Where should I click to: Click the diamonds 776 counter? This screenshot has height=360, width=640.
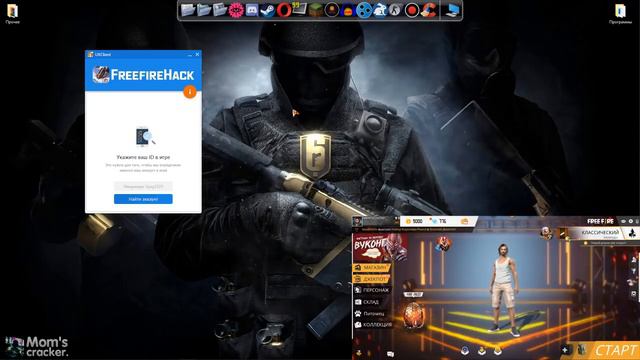pos(439,221)
